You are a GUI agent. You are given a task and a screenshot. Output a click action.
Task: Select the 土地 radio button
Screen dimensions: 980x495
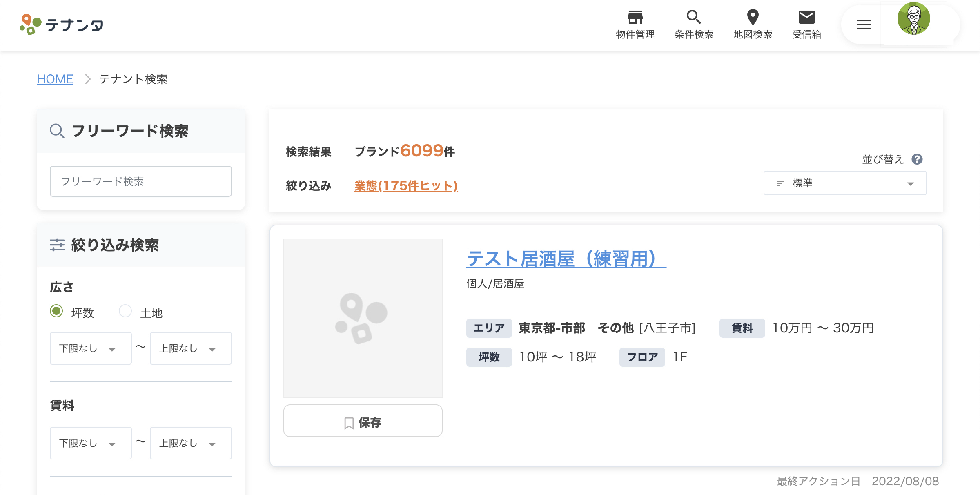(x=125, y=311)
